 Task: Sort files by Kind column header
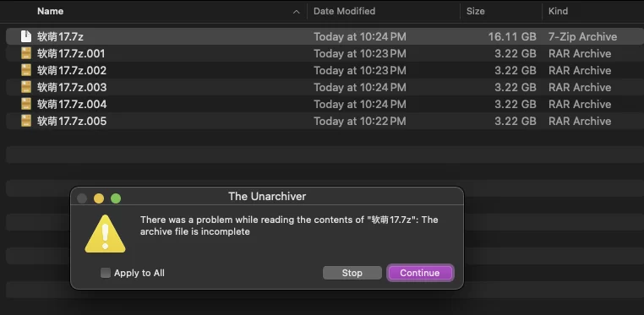click(558, 11)
